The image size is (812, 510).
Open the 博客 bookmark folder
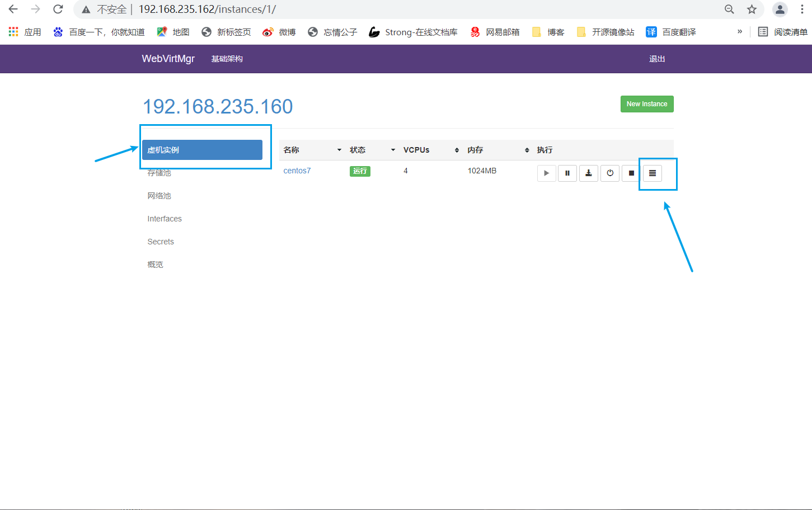pos(548,32)
